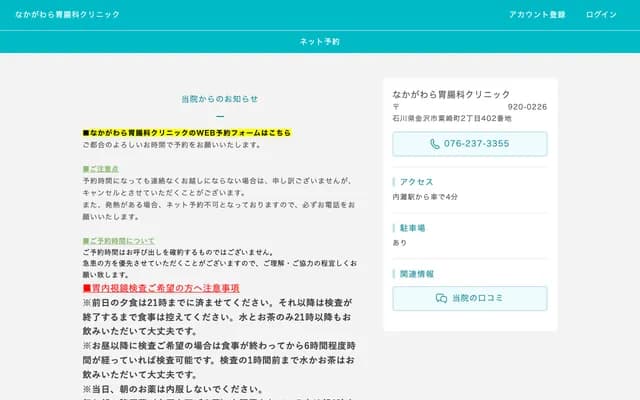The width and height of the screenshot is (640, 400).
Task: Click the chat bubble icon for 当院の口コミ
Action: click(x=441, y=298)
